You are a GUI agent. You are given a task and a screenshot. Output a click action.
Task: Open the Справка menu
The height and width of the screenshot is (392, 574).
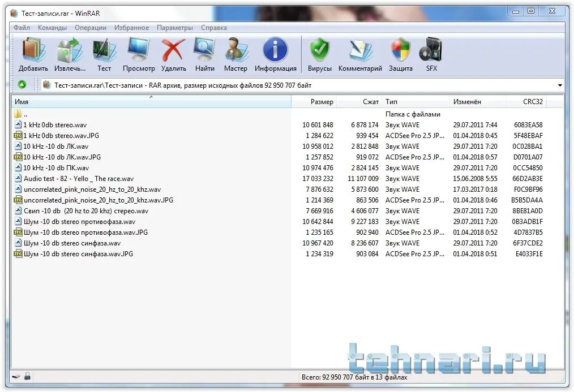pos(214,28)
